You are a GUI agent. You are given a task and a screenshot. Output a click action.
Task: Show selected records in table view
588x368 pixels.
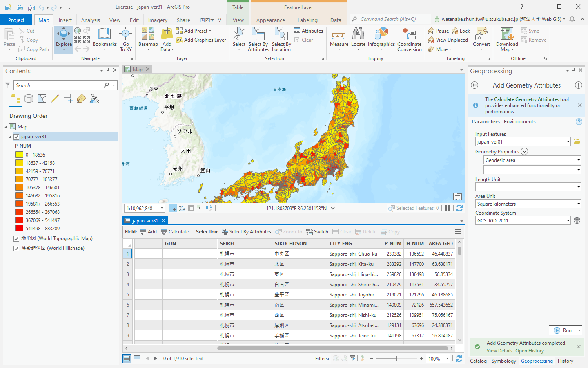tap(137, 358)
